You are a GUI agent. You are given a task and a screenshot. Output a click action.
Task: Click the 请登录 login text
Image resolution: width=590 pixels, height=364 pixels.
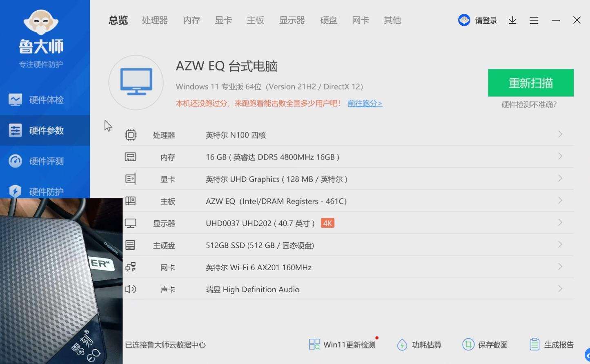(x=486, y=20)
